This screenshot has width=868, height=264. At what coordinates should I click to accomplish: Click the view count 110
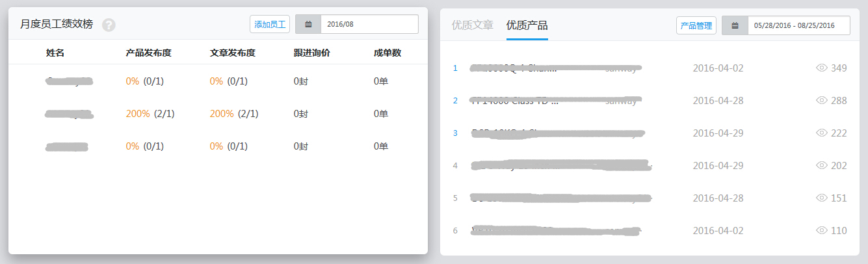[x=839, y=230]
